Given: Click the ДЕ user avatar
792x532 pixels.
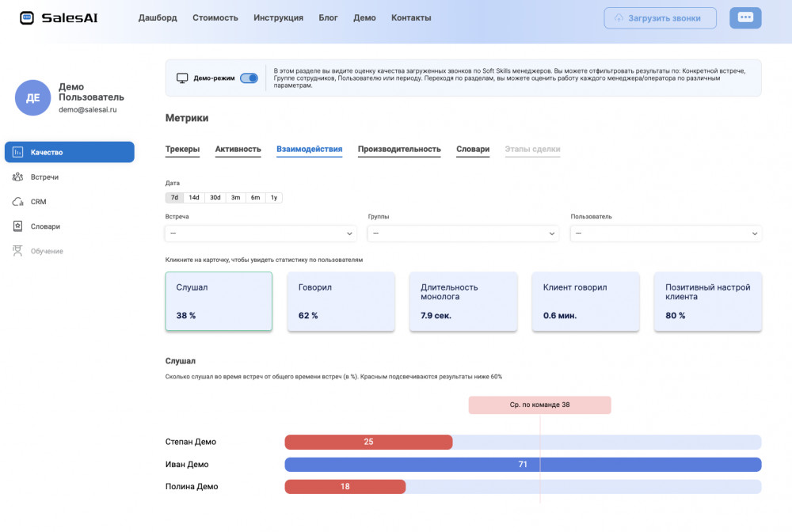Looking at the screenshot, I should pos(33,98).
